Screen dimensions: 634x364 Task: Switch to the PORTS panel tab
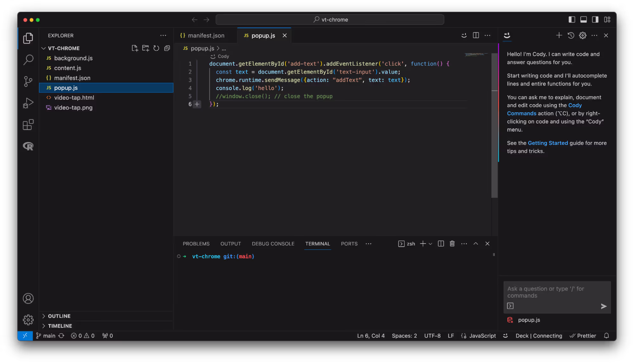pos(349,244)
